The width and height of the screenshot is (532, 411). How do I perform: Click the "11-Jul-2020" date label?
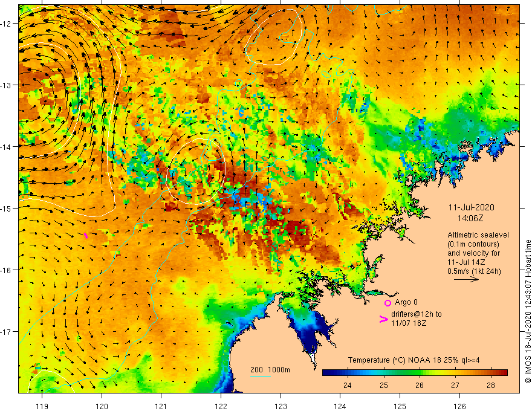(472, 207)
